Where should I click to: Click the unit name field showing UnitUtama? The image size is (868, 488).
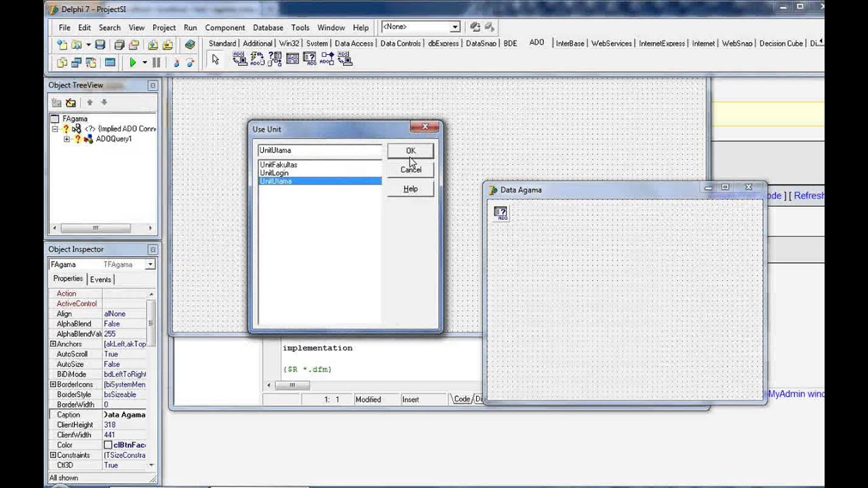click(320, 150)
